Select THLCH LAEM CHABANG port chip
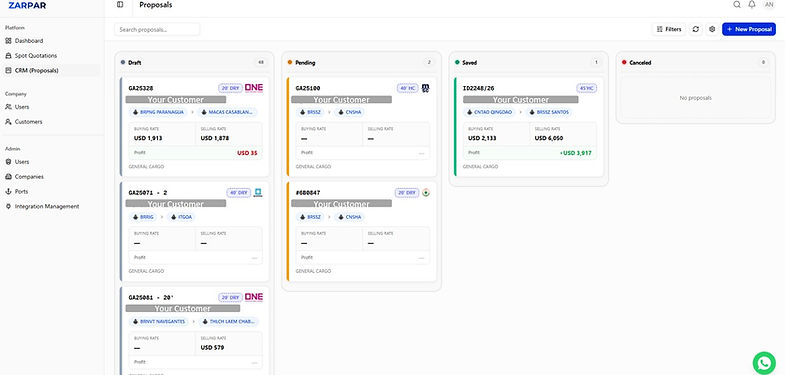Screen dimensions: 785x375 coord(229,321)
